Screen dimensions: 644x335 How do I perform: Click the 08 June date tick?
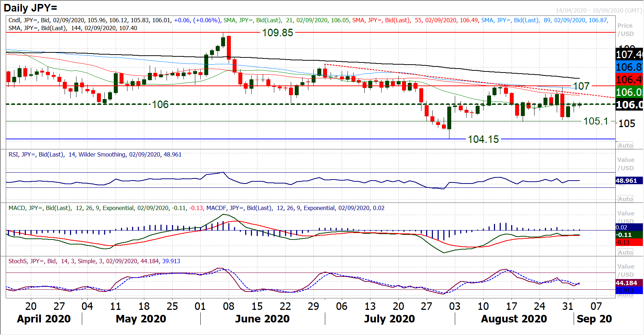pyautogui.click(x=229, y=306)
